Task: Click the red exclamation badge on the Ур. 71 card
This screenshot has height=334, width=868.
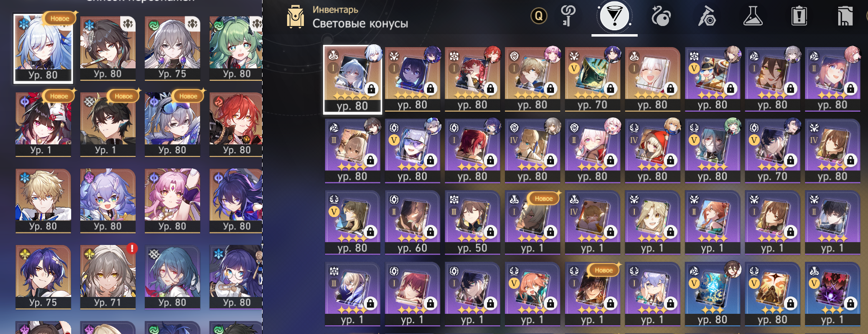Action: click(x=132, y=248)
